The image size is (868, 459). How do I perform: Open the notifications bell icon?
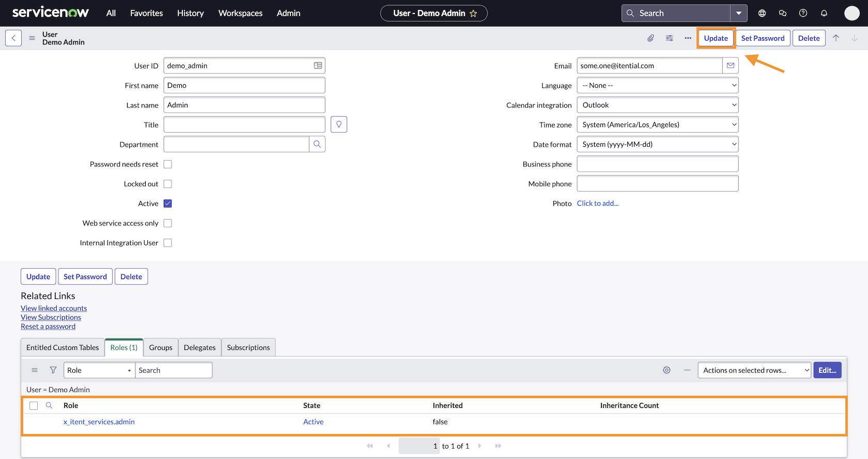tap(824, 13)
